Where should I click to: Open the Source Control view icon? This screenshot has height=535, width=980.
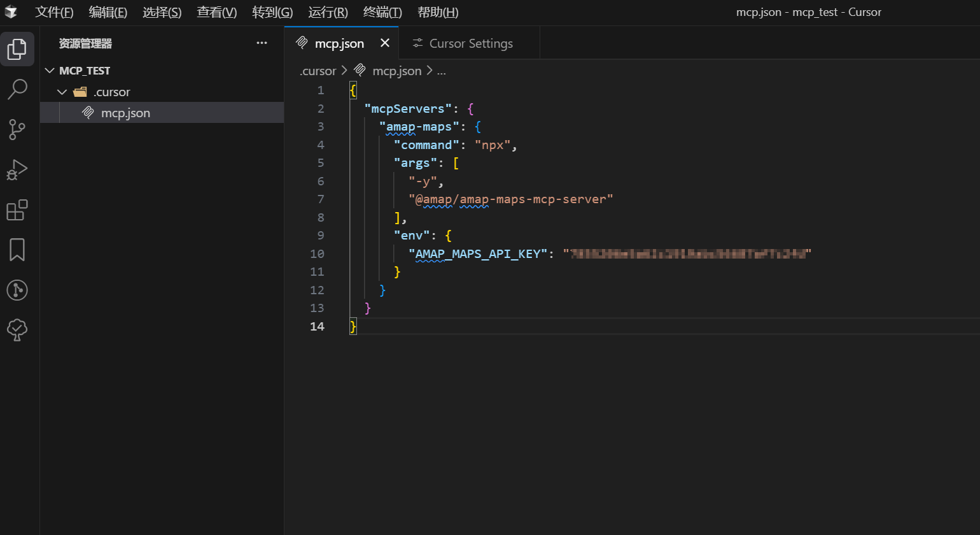(x=17, y=129)
